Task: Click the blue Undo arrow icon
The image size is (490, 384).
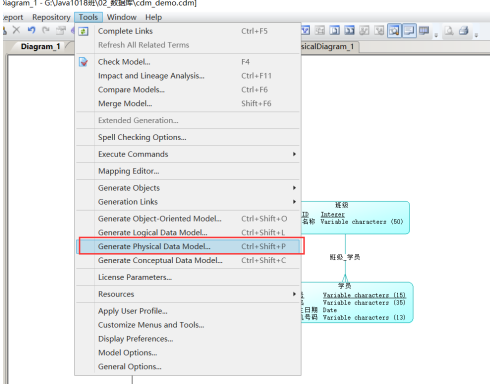Action: coord(31,30)
